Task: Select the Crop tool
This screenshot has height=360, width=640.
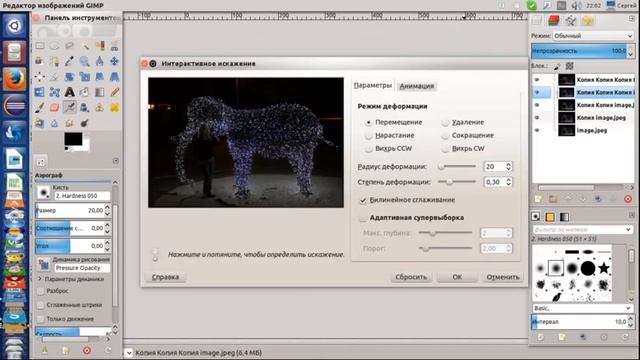Action: click(55, 77)
